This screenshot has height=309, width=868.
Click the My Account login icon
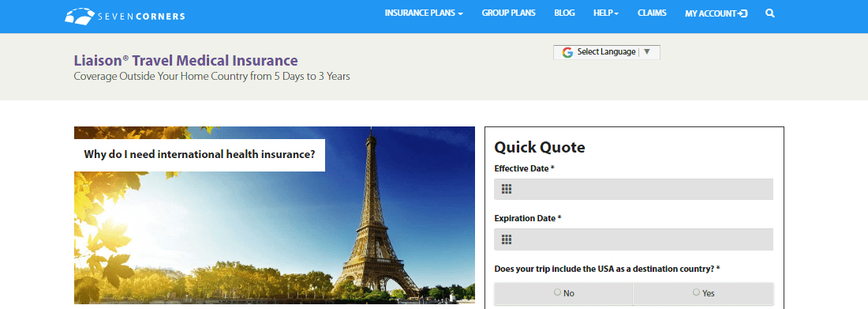point(743,13)
